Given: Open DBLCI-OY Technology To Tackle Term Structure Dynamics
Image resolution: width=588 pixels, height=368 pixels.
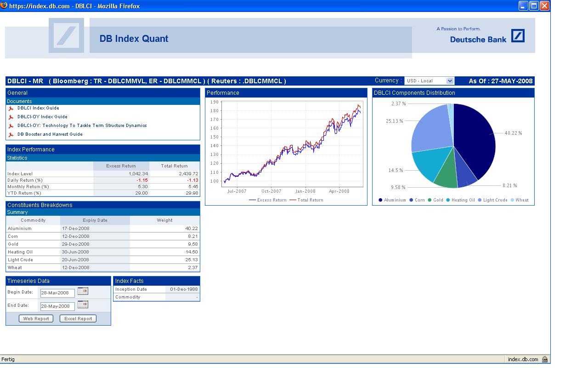Looking at the screenshot, I should point(82,126).
